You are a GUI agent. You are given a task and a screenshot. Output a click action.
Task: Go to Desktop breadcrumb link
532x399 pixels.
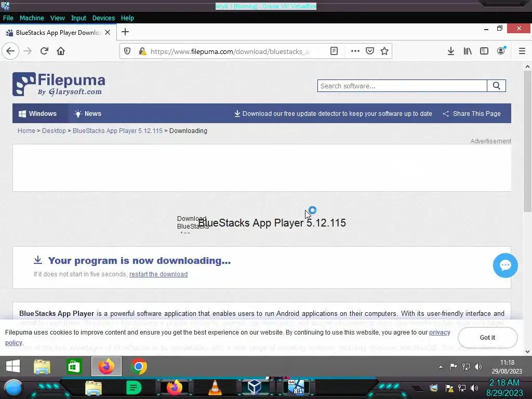tap(54, 130)
